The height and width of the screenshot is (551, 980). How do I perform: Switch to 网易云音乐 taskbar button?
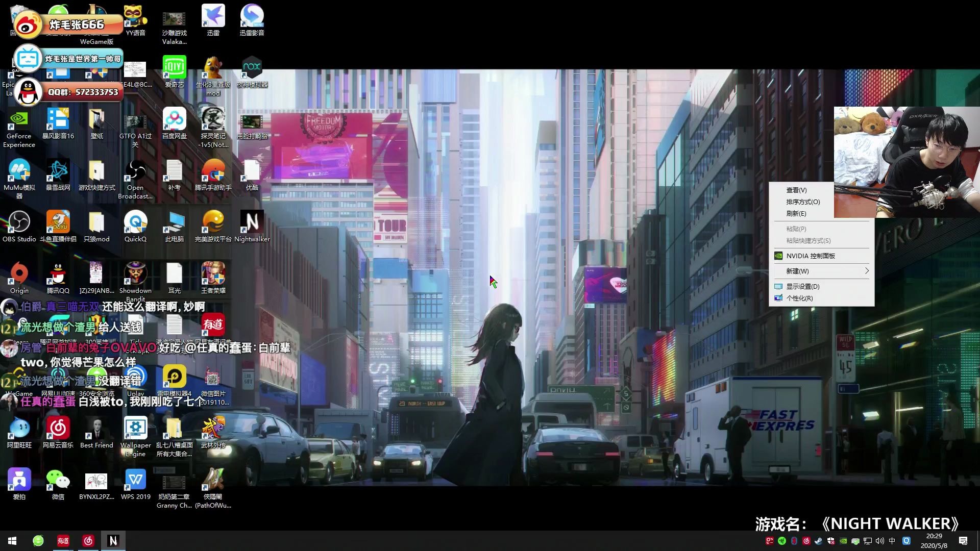[88, 541]
